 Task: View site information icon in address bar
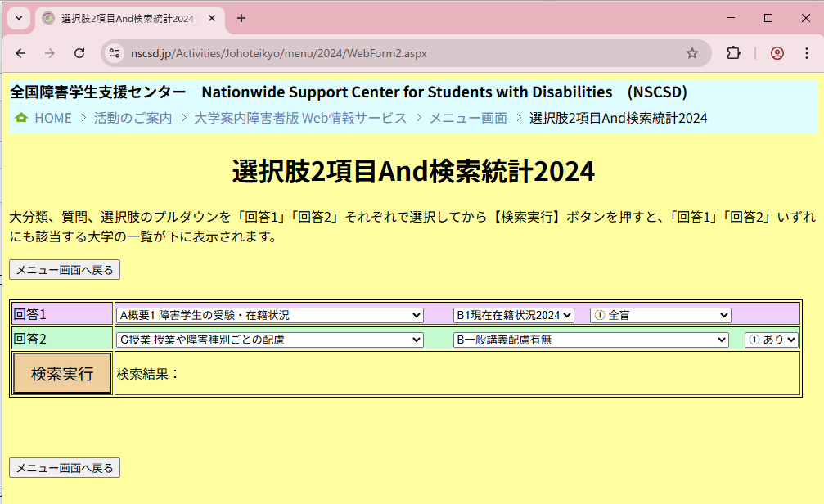pyautogui.click(x=114, y=53)
